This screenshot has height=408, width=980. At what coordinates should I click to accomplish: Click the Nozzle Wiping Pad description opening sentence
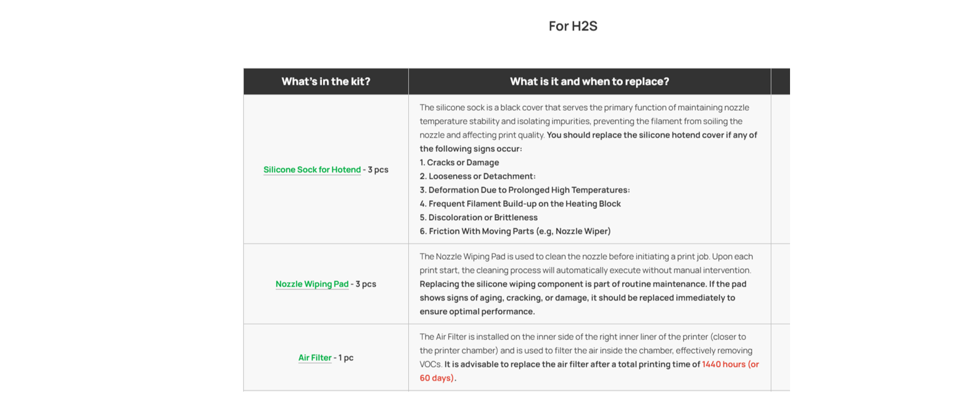click(x=586, y=264)
